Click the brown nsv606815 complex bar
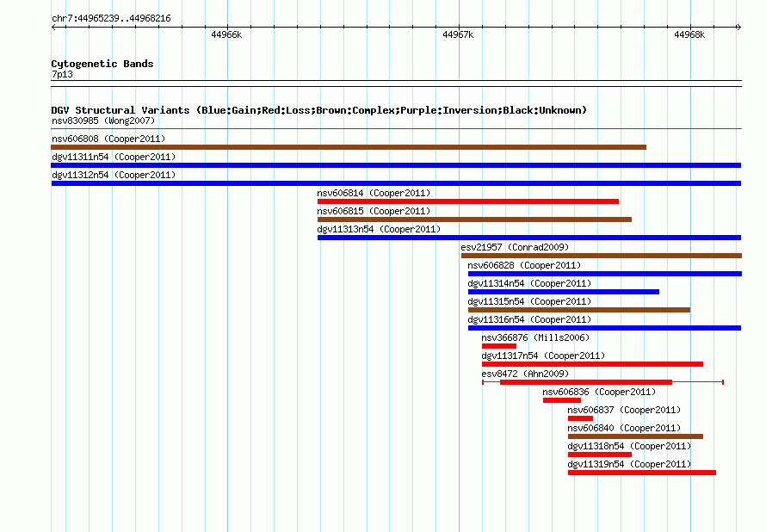Viewport: 766px width, 532px height. (x=474, y=220)
